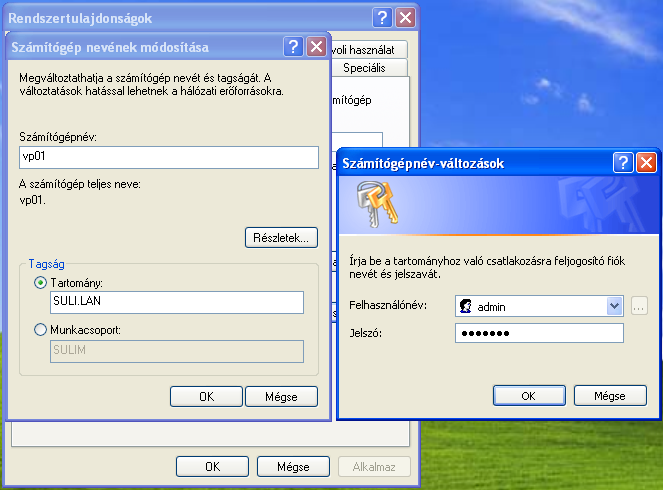Viewport: 663px width, 490px height.
Task: Select the Munkacsoport radio button
Action: (41, 328)
